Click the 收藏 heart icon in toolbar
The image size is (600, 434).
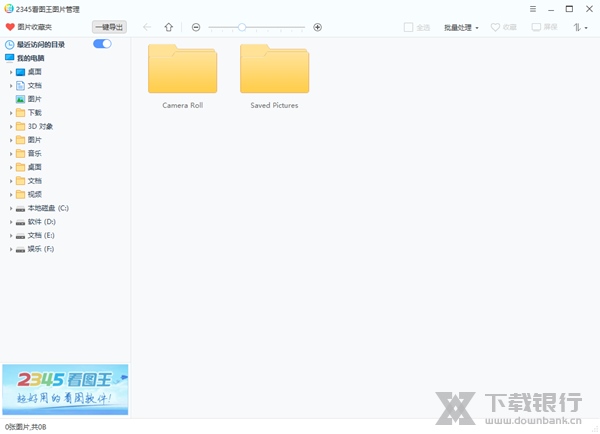click(x=495, y=27)
